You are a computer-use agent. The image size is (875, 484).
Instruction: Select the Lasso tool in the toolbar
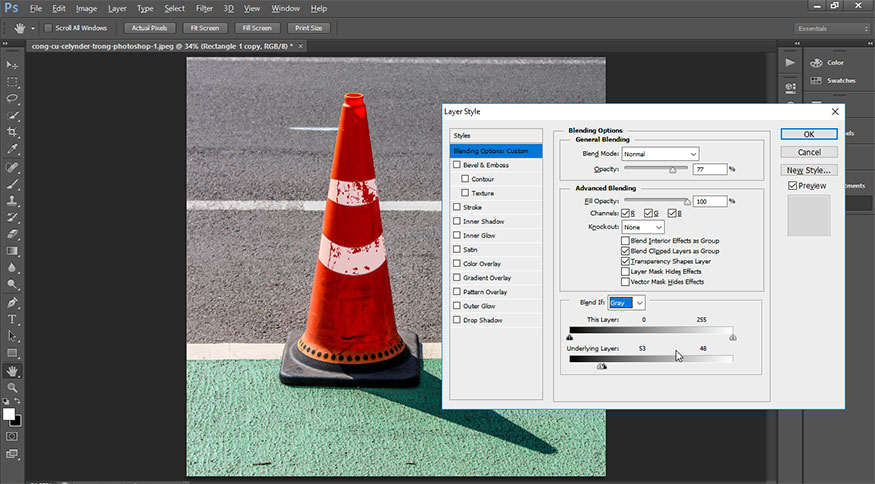(13, 99)
